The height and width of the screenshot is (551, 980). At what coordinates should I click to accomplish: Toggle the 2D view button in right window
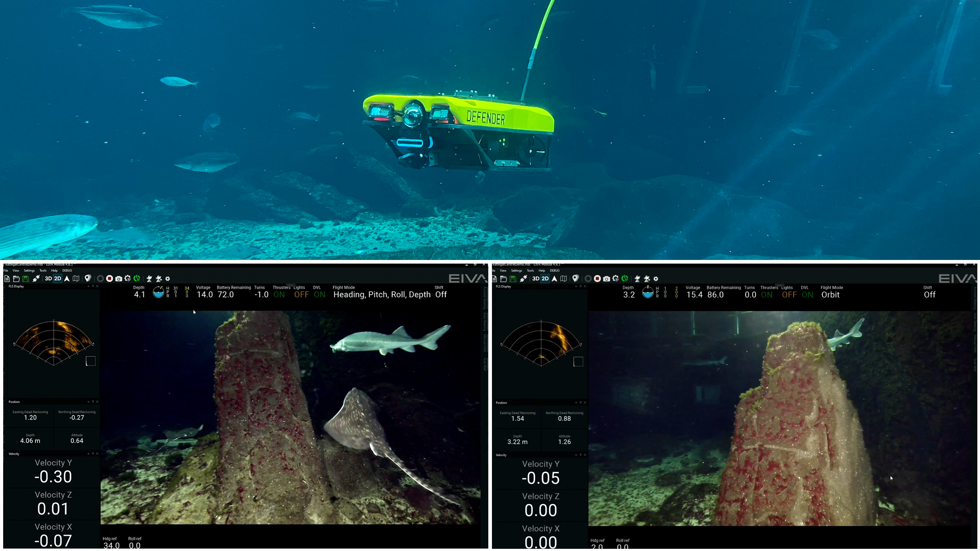pyautogui.click(x=545, y=279)
